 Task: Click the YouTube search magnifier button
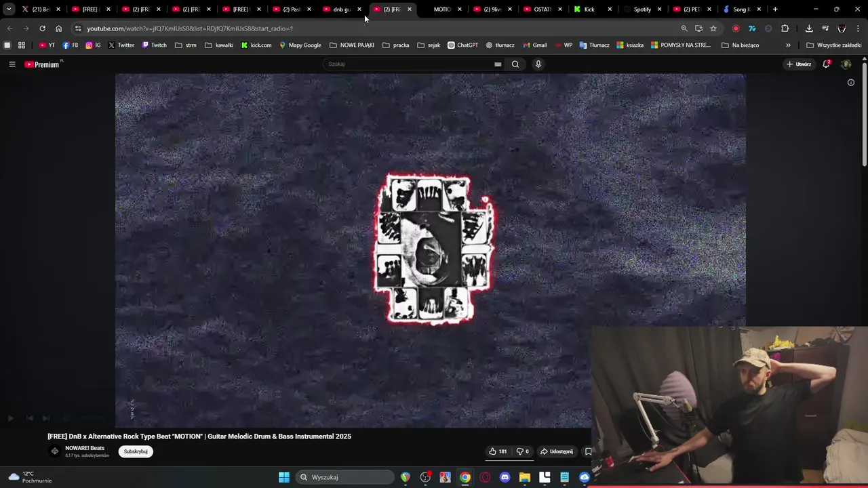[x=515, y=64]
